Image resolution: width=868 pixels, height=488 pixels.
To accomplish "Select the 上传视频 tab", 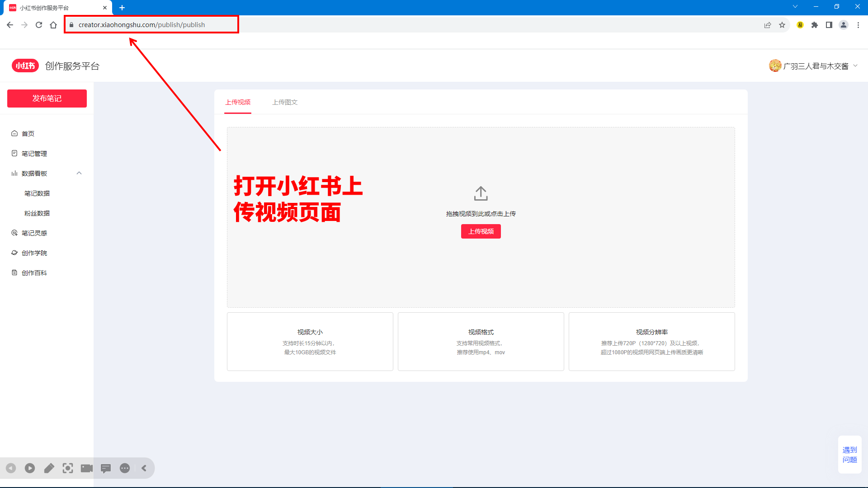I will click(238, 102).
